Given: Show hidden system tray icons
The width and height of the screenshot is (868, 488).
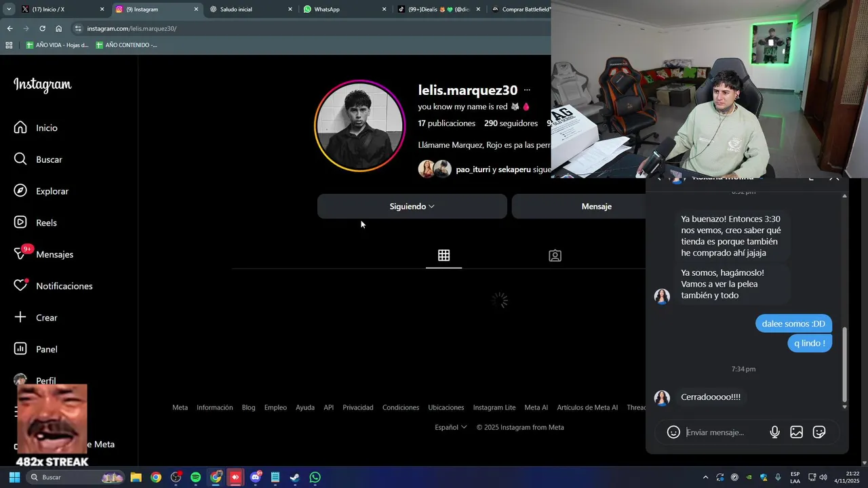Looking at the screenshot, I should (x=705, y=477).
